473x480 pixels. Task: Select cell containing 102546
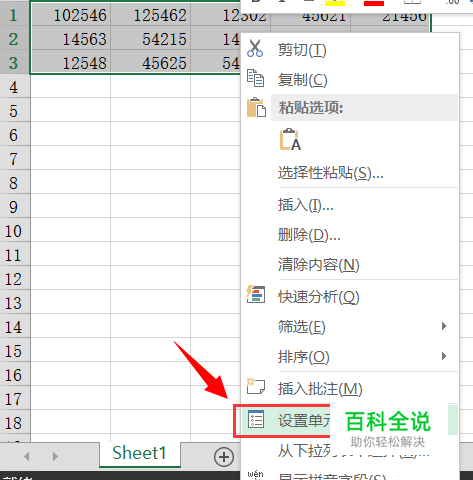tap(71, 15)
